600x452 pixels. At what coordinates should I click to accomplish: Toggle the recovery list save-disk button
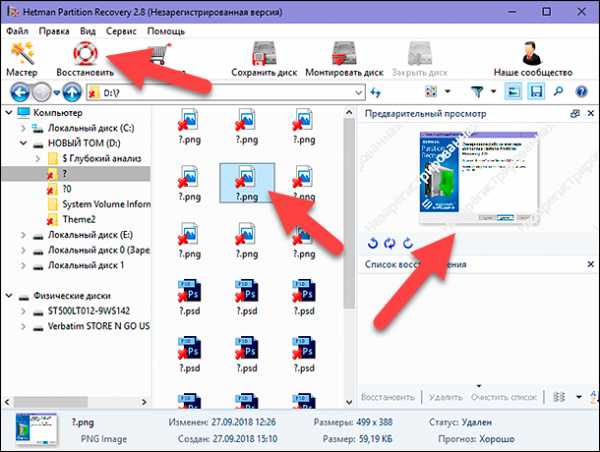[536, 92]
